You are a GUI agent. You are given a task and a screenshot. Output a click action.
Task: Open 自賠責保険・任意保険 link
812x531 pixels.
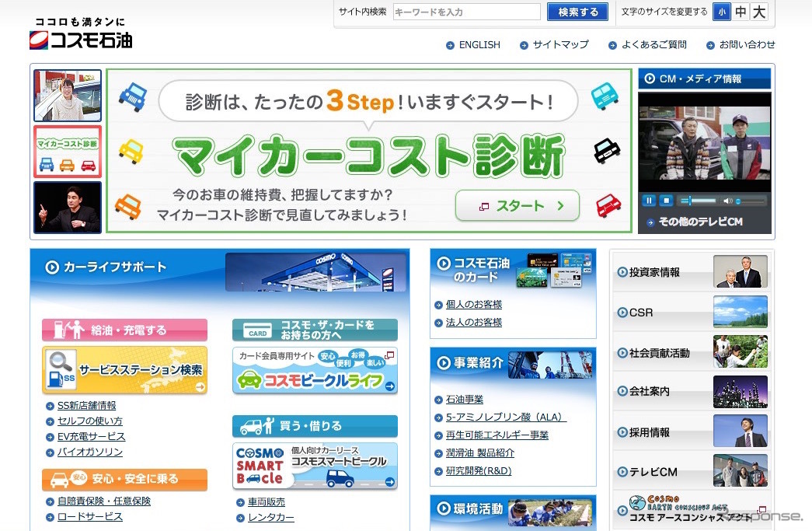pyautogui.click(x=104, y=501)
